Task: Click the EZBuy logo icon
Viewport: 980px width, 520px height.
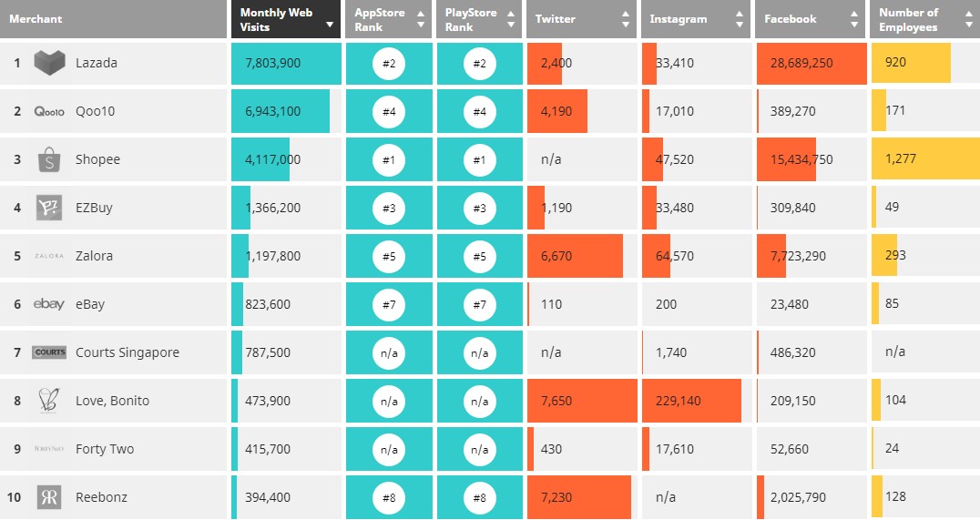Action: coord(49,208)
